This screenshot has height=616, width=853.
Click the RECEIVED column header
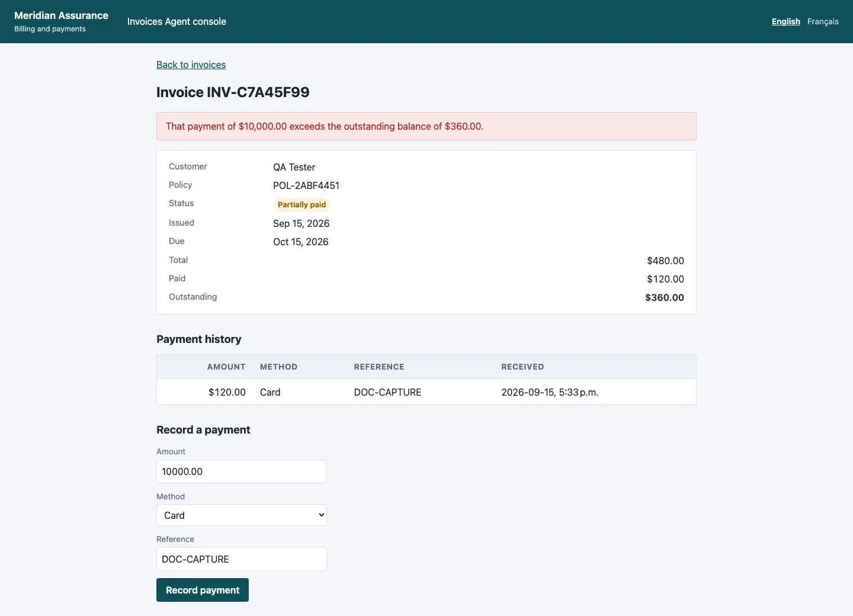tap(522, 367)
